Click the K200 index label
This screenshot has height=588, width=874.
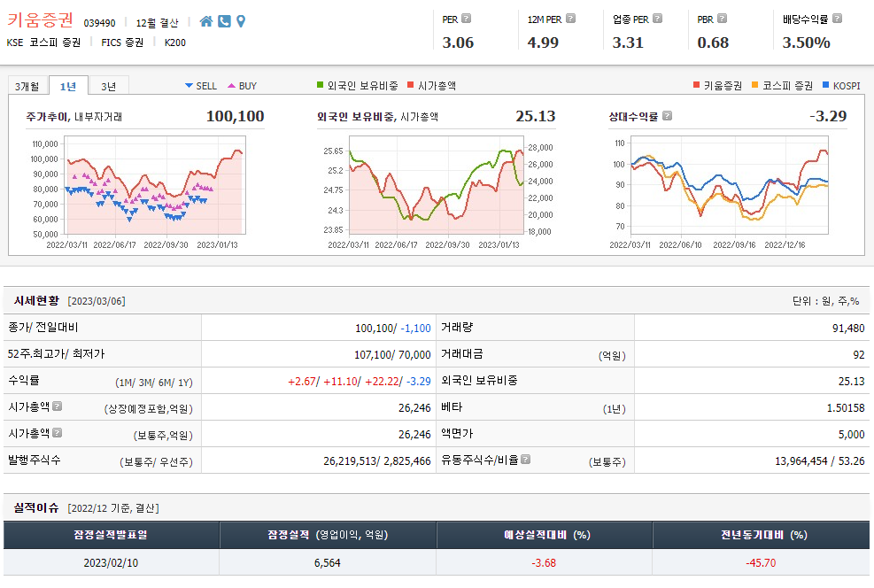pyautogui.click(x=175, y=43)
